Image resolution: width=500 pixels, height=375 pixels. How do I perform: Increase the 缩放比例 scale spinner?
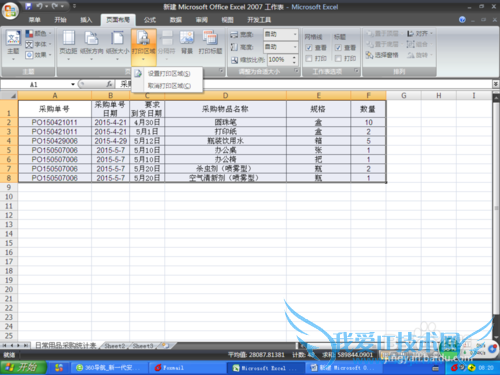pyautogui.click(x=294, y=57)
